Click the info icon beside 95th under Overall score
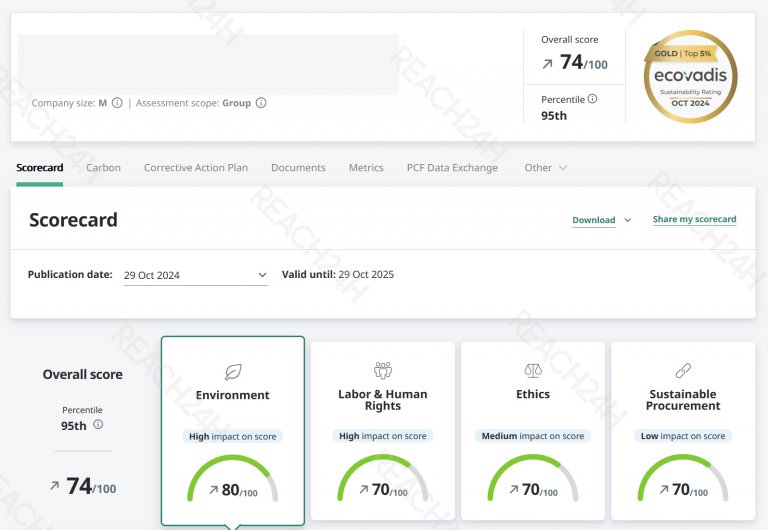The height and width of the screenshot is (530, 768). 98,424
